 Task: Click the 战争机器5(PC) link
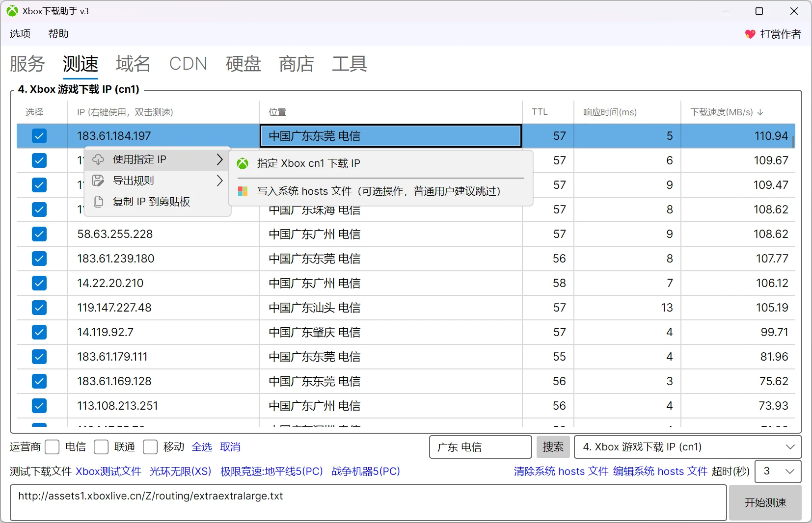point(366,471)
